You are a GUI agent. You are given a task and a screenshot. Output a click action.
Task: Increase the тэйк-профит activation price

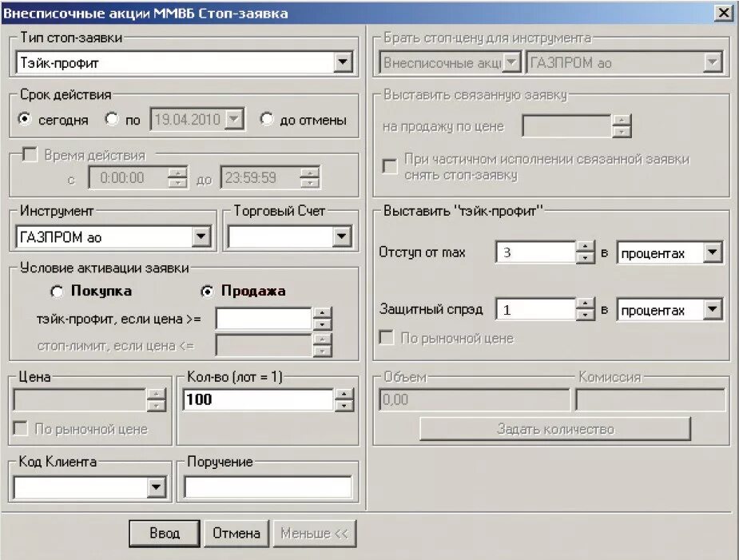pyautogui.click(x=323, y=313)
